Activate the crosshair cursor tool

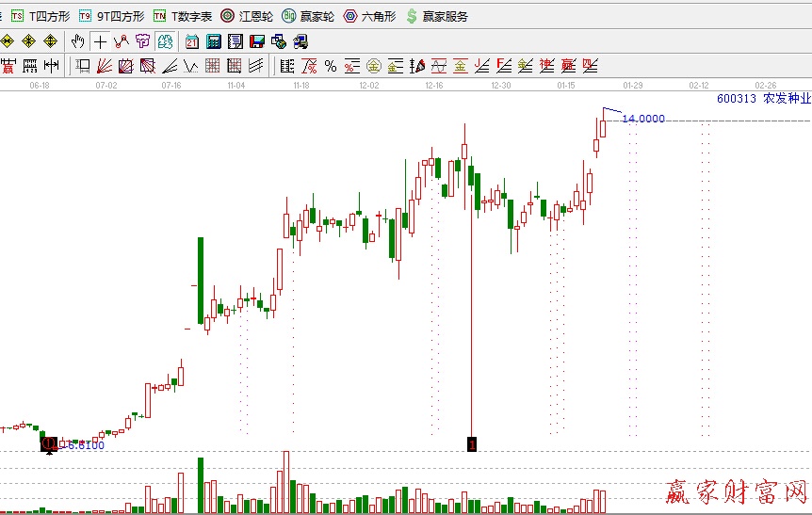100,41
